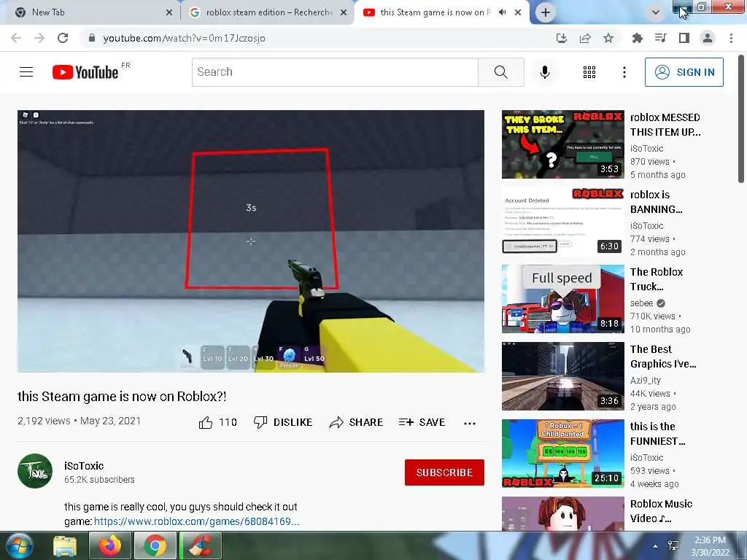The width and height of the screenshot is (747, 560).
Task: Mute the YouTube tab audio icon
Action: (502, 12)
